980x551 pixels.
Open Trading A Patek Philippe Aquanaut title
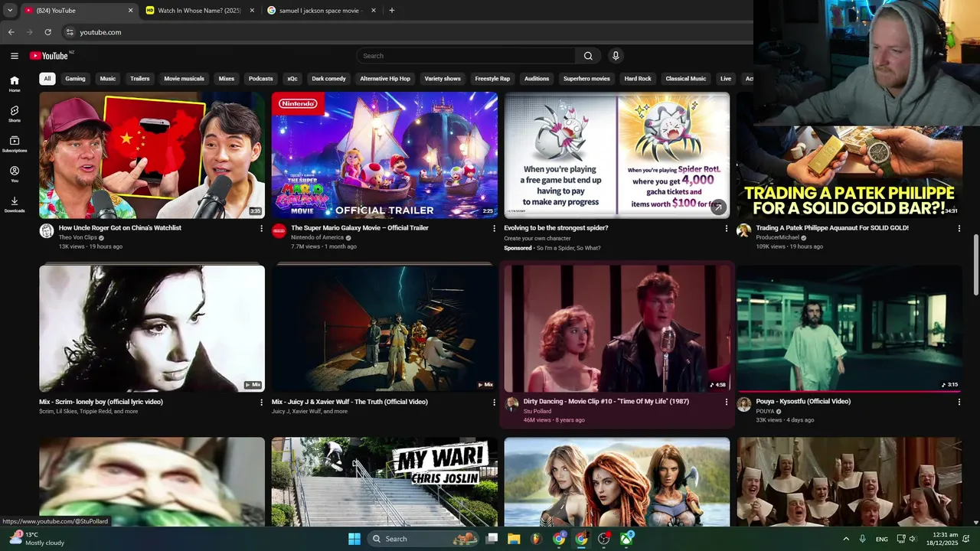832,228
